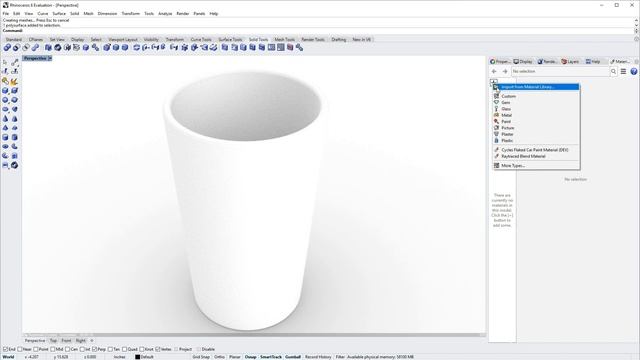
Task: Open the Solid menu
Action: click(x=74, y=13)
